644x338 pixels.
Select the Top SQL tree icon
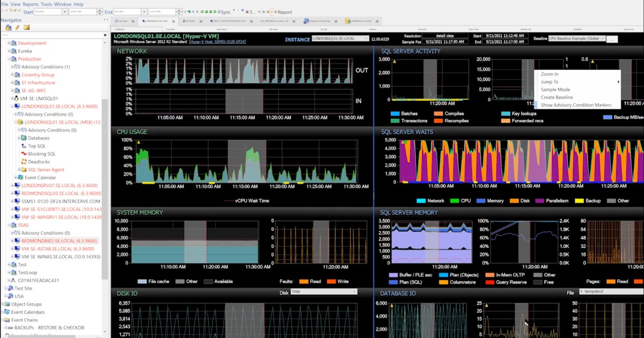click(24, 146)
